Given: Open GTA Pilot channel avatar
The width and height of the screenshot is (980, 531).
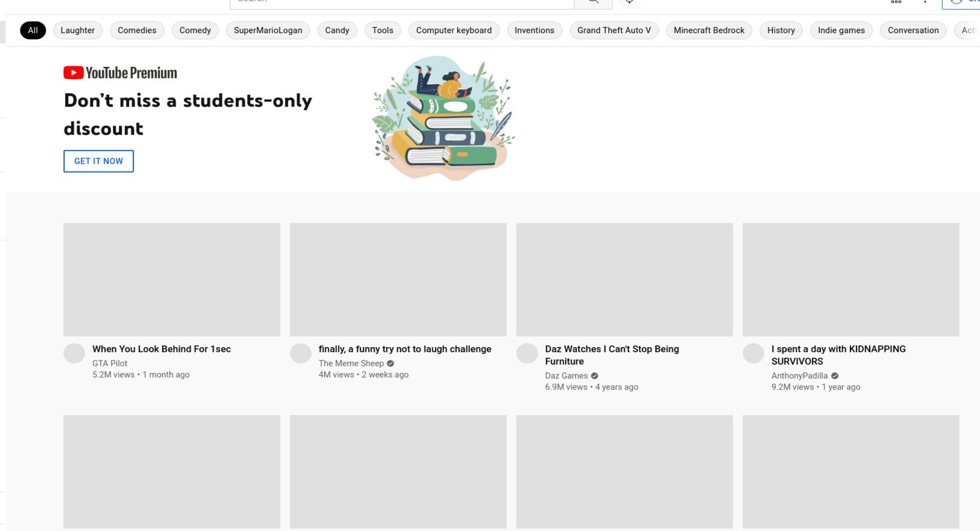Looking at the screenshot, I should pos(74,353).
